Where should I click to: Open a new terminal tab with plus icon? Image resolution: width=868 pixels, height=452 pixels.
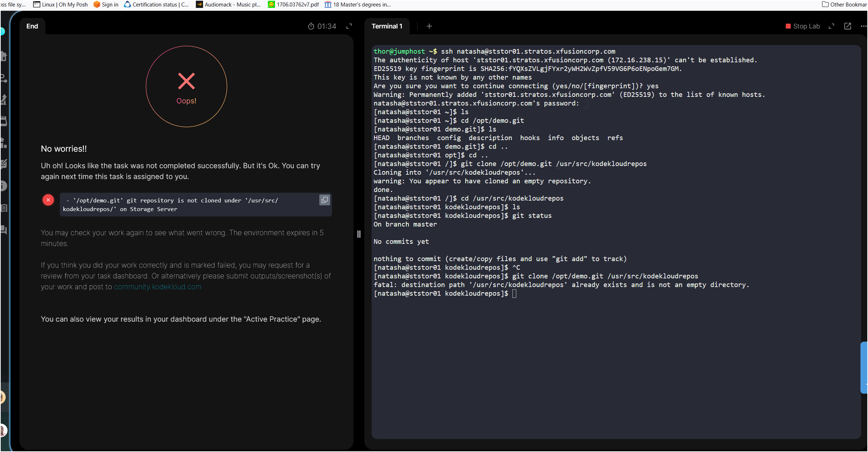coord(429,26)
